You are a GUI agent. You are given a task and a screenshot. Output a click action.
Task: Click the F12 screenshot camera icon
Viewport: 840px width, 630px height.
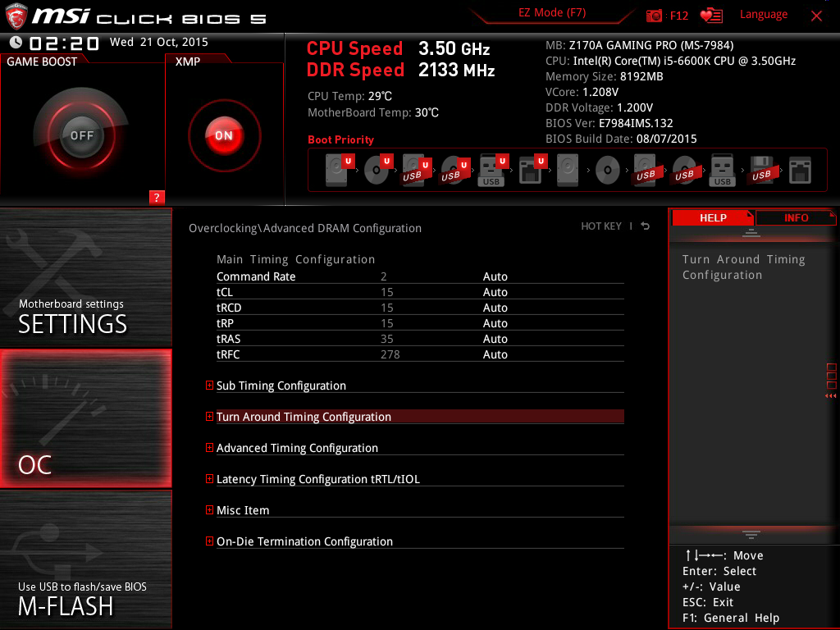pos(654,16)
